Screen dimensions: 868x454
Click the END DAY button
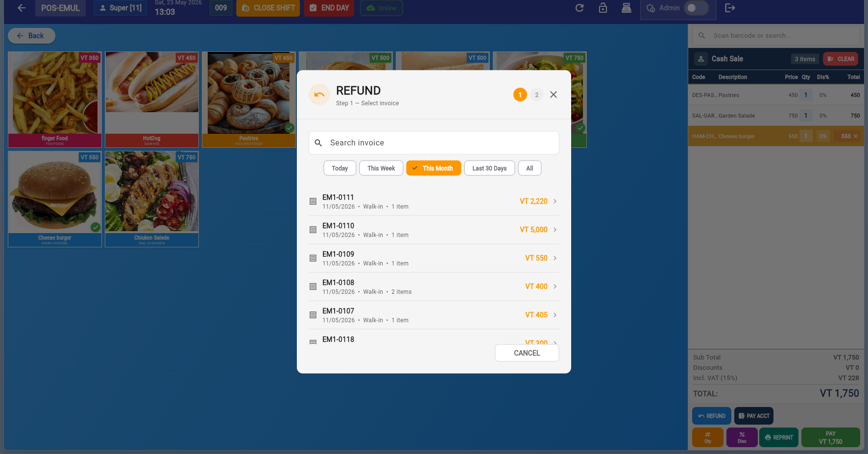pyautogui.click(x=329, y=8)
